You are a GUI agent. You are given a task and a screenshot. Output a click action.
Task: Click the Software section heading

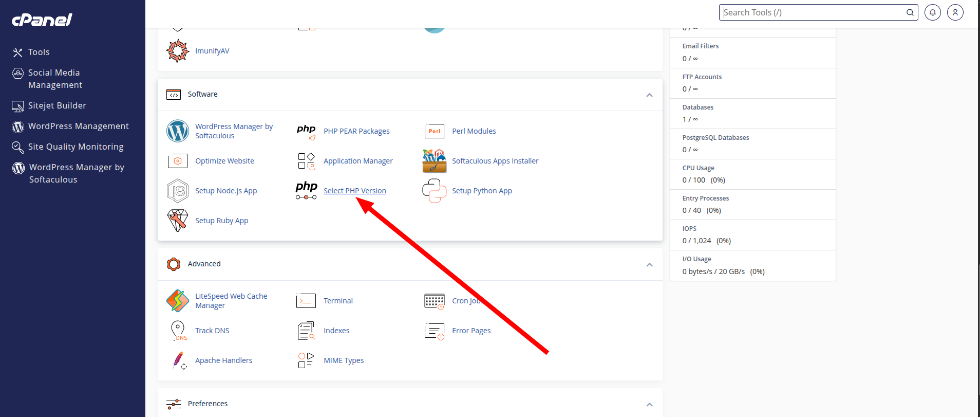click(202, 94)
